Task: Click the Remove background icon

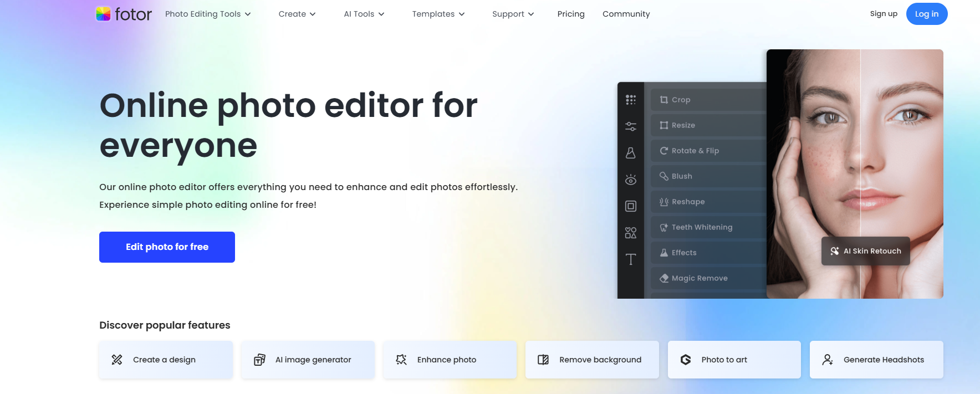Action: coord(543,360)
